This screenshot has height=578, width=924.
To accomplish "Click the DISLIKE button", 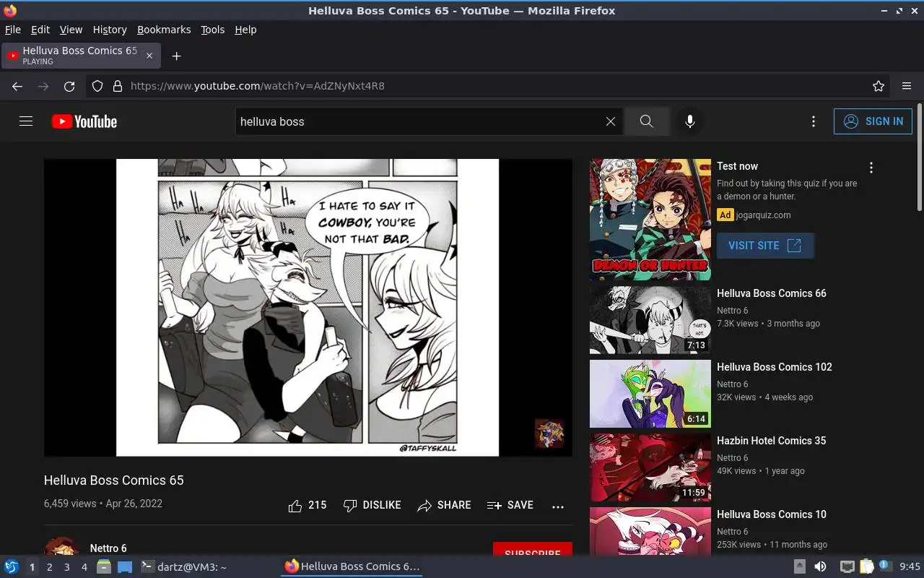I will pos(372,506).
